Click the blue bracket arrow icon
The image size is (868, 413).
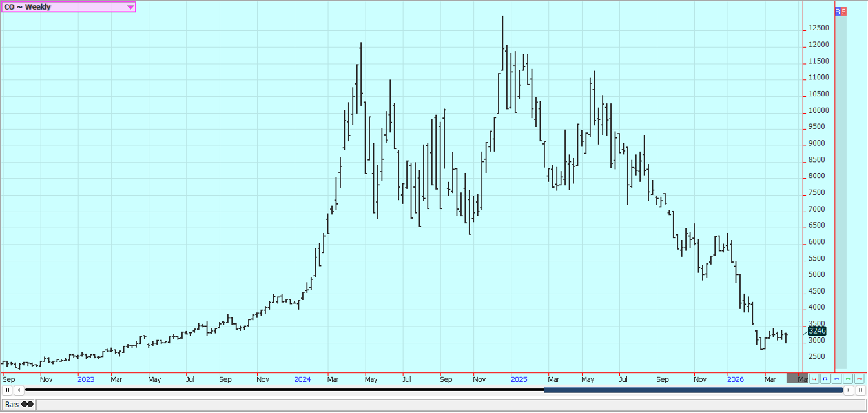pyautogui.click(x=825, y=379)
